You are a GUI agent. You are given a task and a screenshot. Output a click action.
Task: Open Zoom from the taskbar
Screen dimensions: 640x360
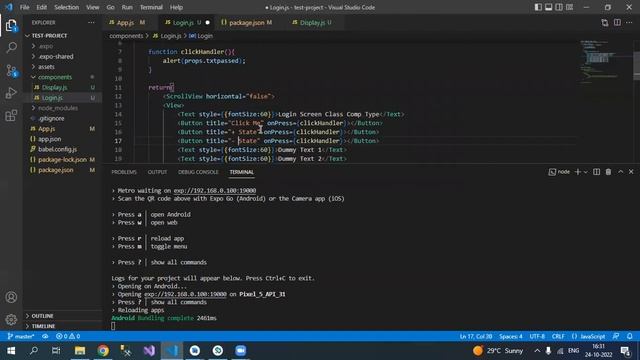pyautogui.click(x=240, y=351)
